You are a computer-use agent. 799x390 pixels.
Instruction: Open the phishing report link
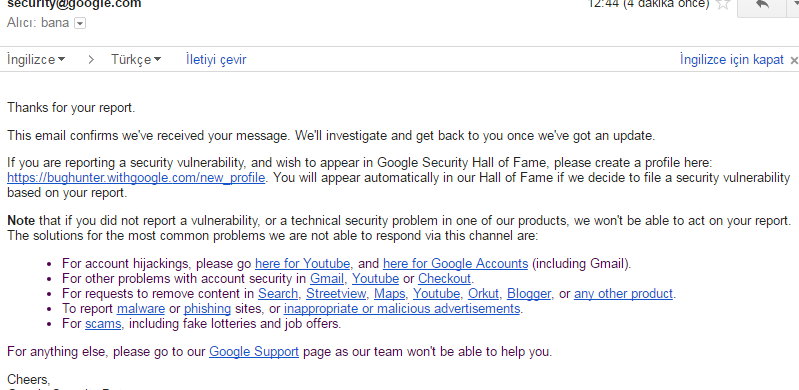207,308
